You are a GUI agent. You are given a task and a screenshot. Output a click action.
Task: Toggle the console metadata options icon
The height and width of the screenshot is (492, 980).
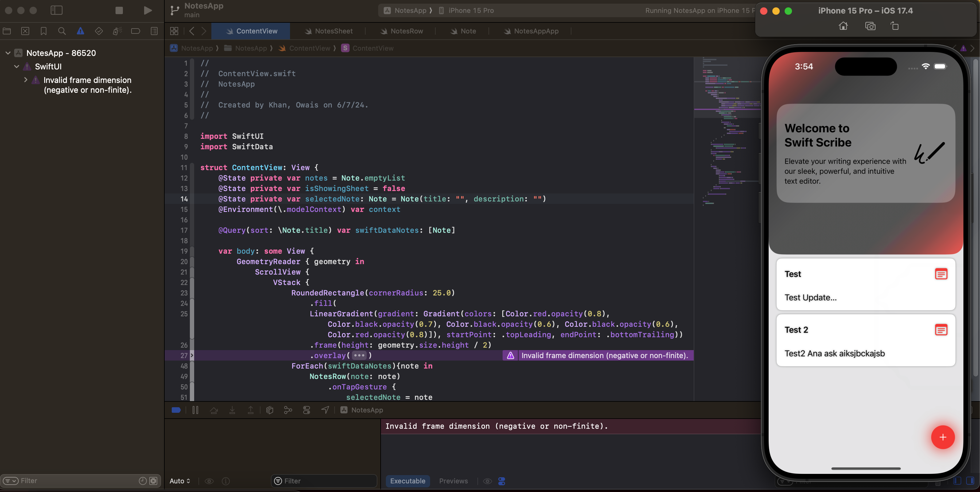[501, 481]
